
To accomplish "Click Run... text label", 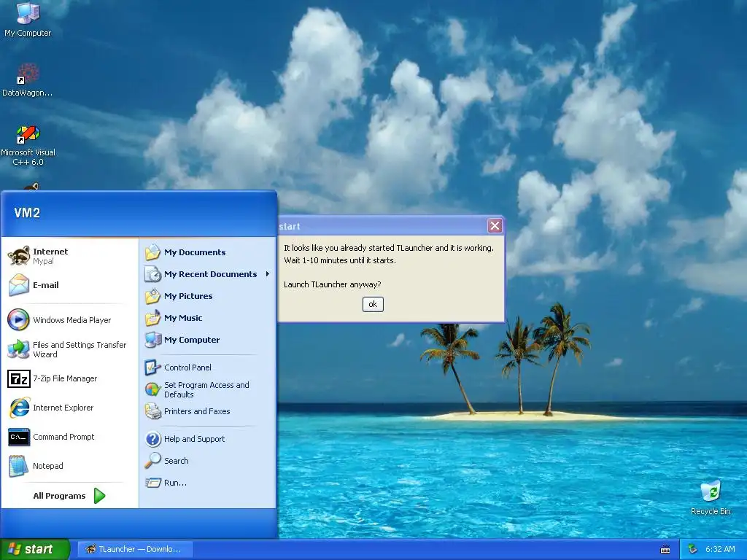I will click(175, 483).
